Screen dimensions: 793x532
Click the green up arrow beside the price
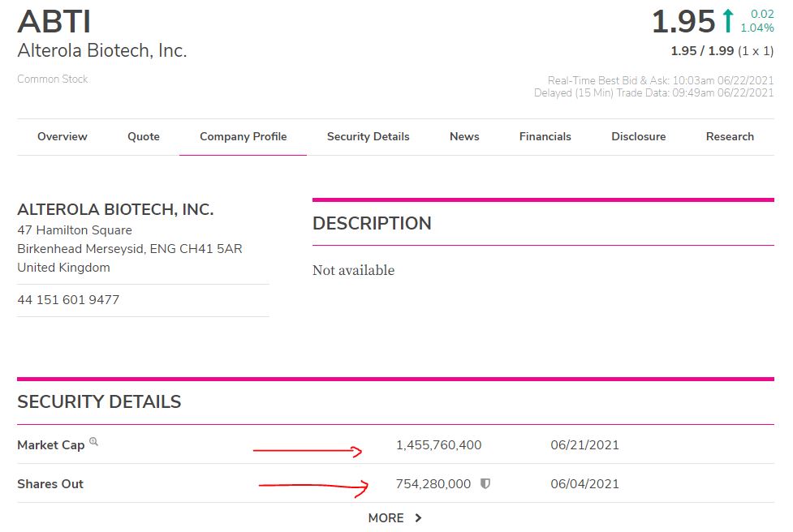(x=728, y=22)
